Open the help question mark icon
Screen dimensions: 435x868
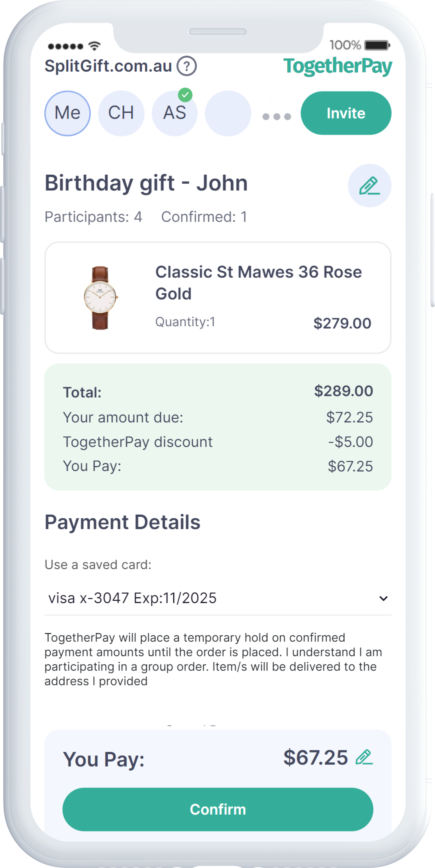(x=187, y=66)
